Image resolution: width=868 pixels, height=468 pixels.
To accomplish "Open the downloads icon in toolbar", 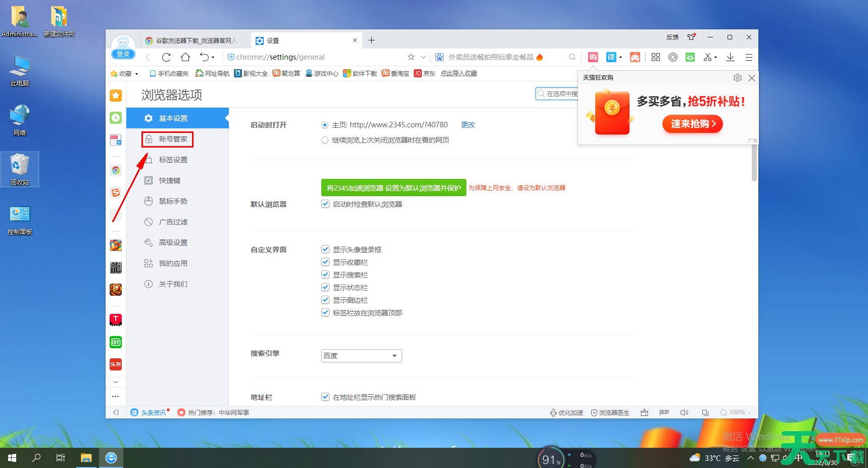I will pyautogui.click(x=730, y=57).
